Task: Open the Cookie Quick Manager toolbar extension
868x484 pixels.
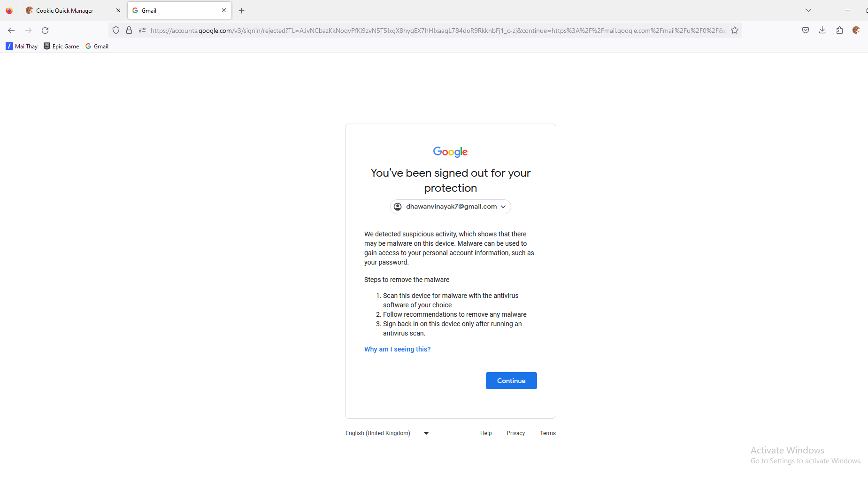Action: point(856,31)
